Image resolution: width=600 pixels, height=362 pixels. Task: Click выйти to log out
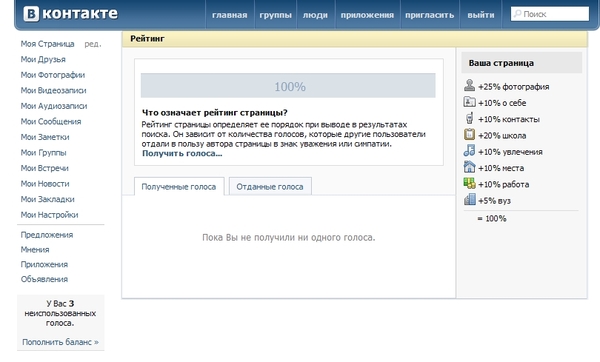point(481,15)
